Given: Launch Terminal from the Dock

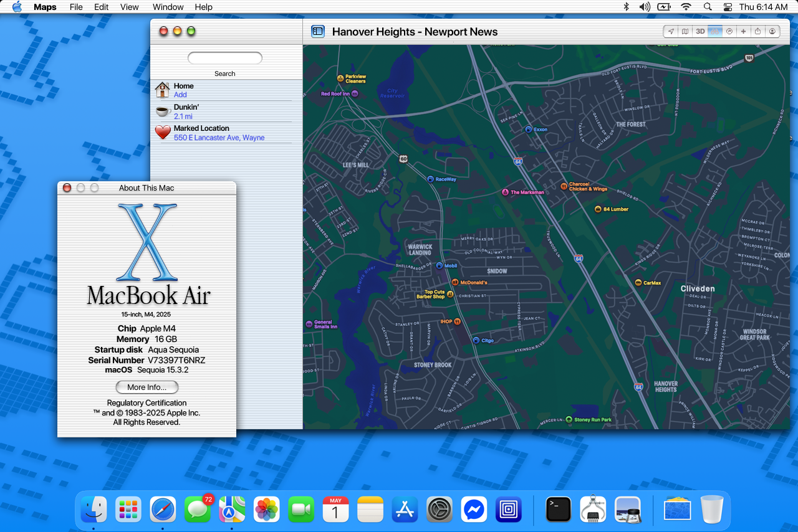Looking at the screenshot, I should point(559,510).
